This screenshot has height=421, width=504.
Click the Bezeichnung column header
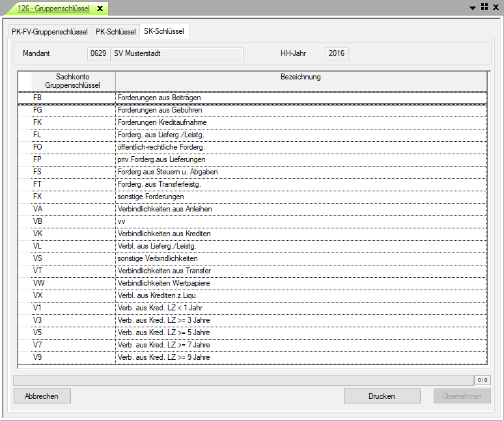click(x=300, y=77)
